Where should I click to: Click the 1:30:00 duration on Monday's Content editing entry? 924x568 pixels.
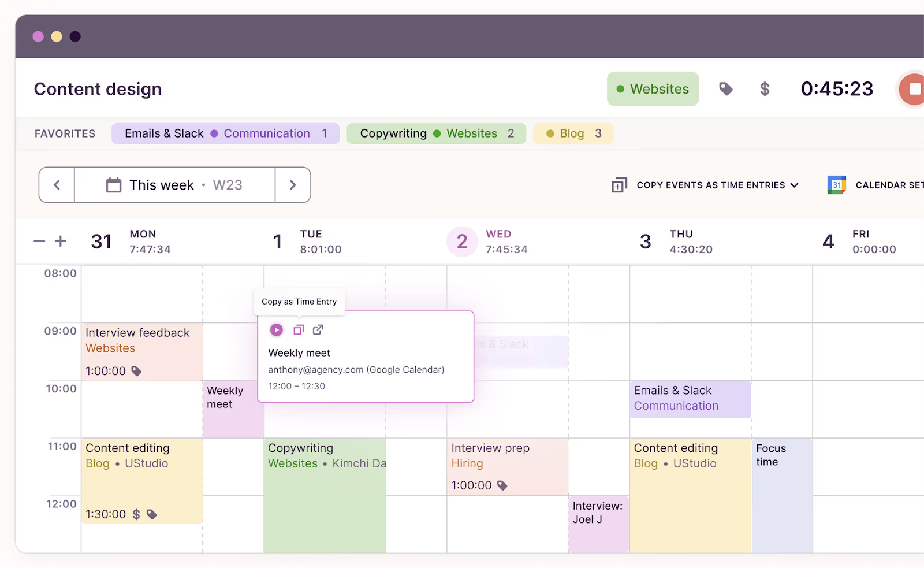(106, 514)
